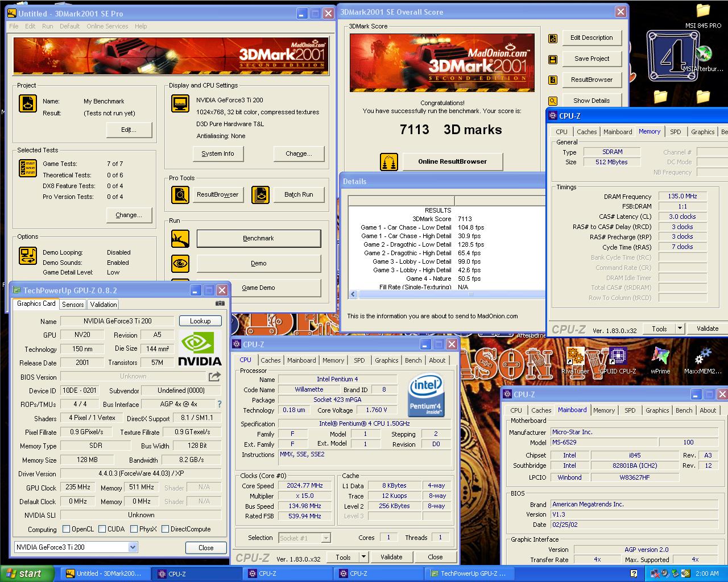Open Tools dropdown arrow in CPU-Z Memory window
Image resolution: width=728 pixels, height=582 pixels.
point(680,329)
